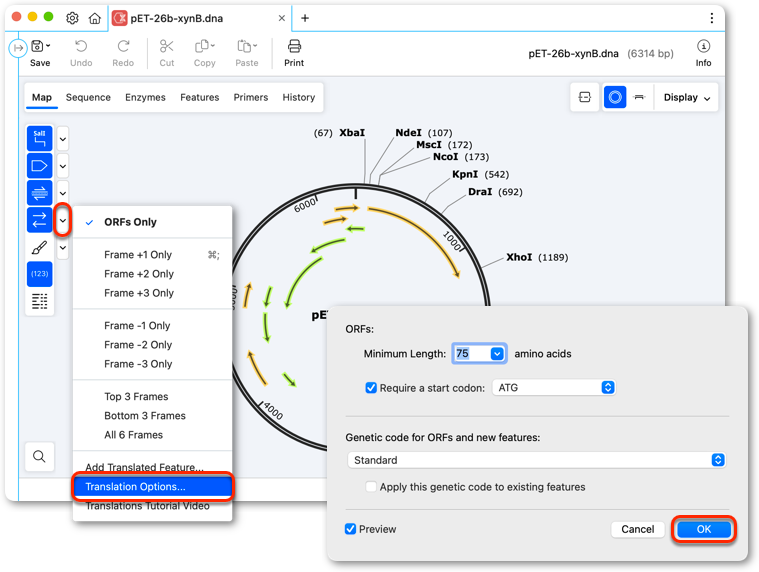Click the Undo icon
The width and height of the screenshot is (759, 572).
81,46
